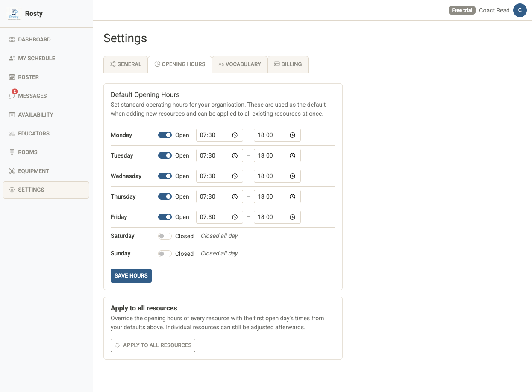This screenshot has width=532, height=392.
Task: Toggle Sunday from closed to open
Action: (x=165, y=253)
